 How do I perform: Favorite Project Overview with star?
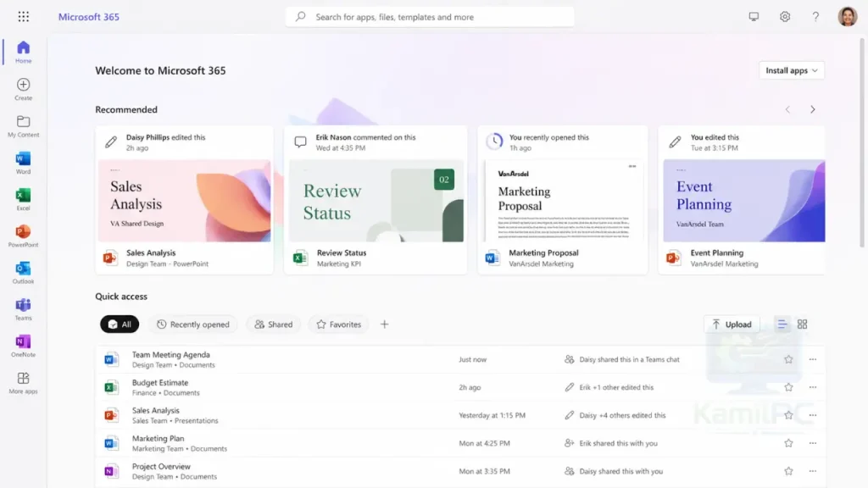coord(788,471)
